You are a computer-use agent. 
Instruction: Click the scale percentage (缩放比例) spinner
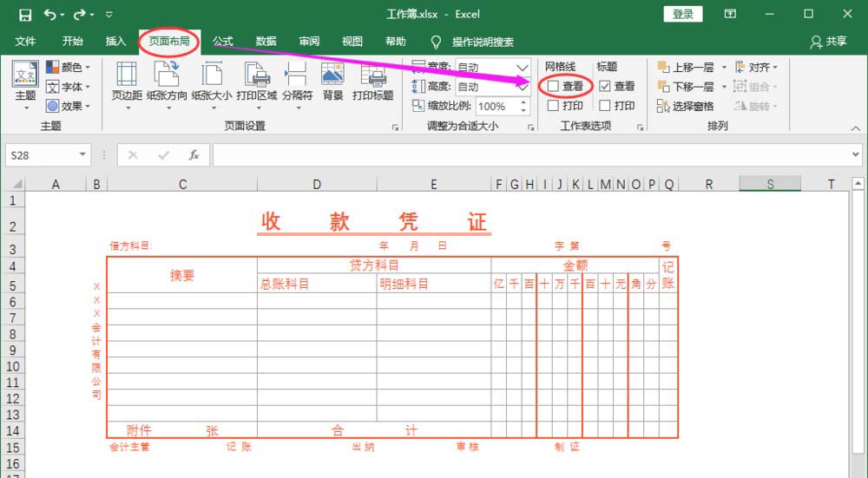[523, 106]
